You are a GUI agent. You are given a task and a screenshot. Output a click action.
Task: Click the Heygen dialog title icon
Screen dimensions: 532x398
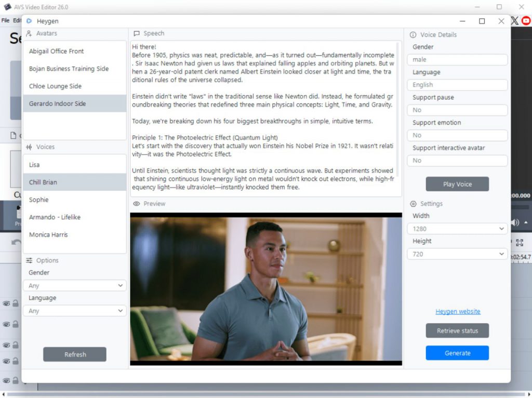(x=29, y=21)
